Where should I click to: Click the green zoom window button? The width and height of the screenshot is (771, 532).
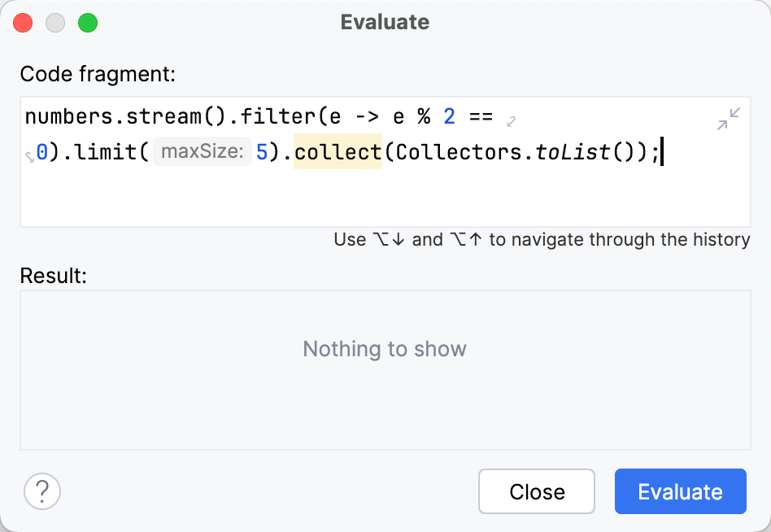(87, 23)
